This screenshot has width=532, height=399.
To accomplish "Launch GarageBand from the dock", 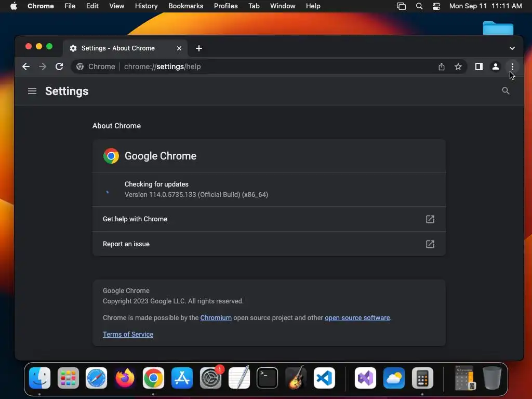I will pos(296,378).
